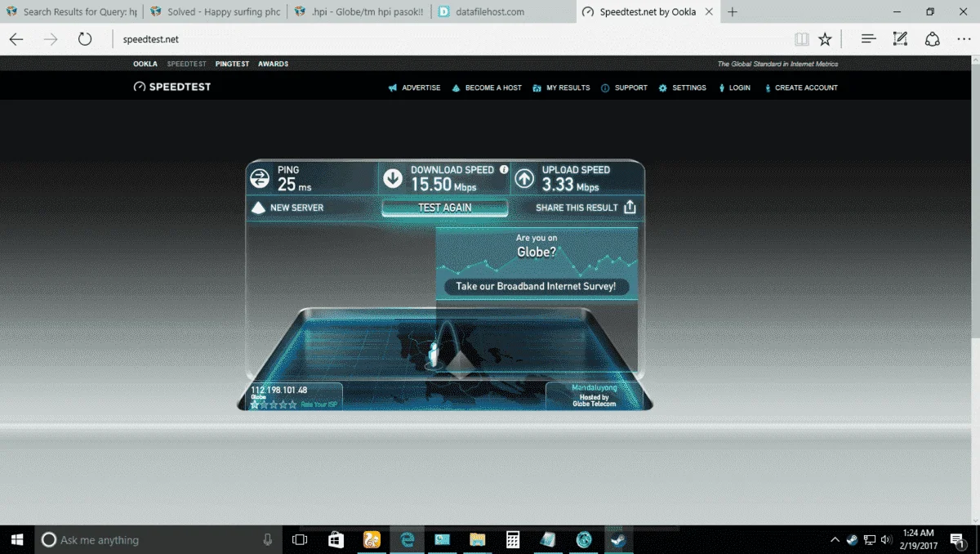Click the browser forward arrow
This screenshot has width=980, height=554.
(51, 39)
